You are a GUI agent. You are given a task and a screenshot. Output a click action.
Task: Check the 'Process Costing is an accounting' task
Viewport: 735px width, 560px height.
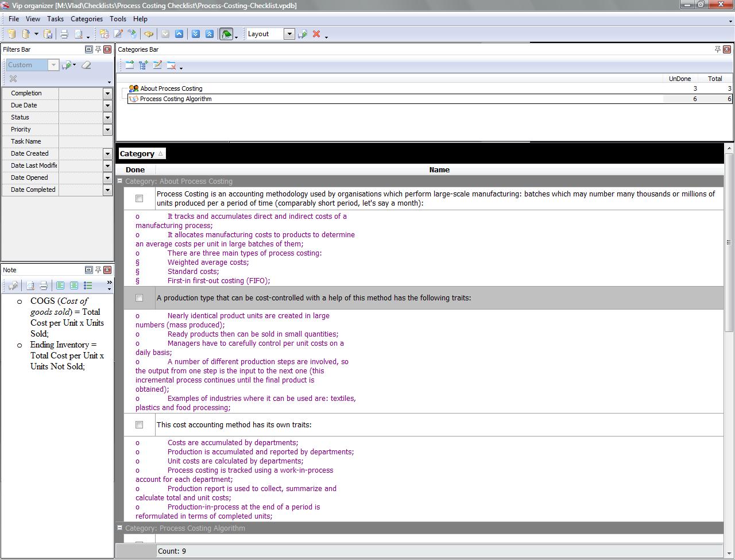pos(139,198)
